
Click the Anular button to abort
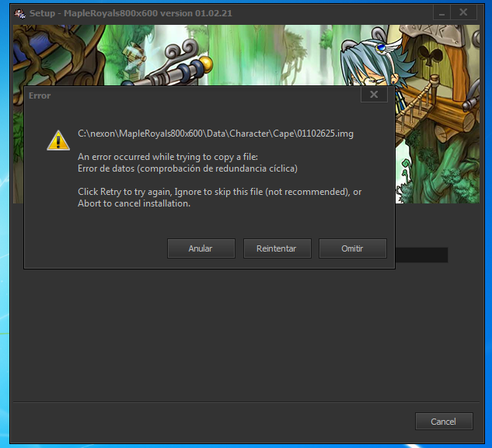pyautogui.click(x=201, y=248)
